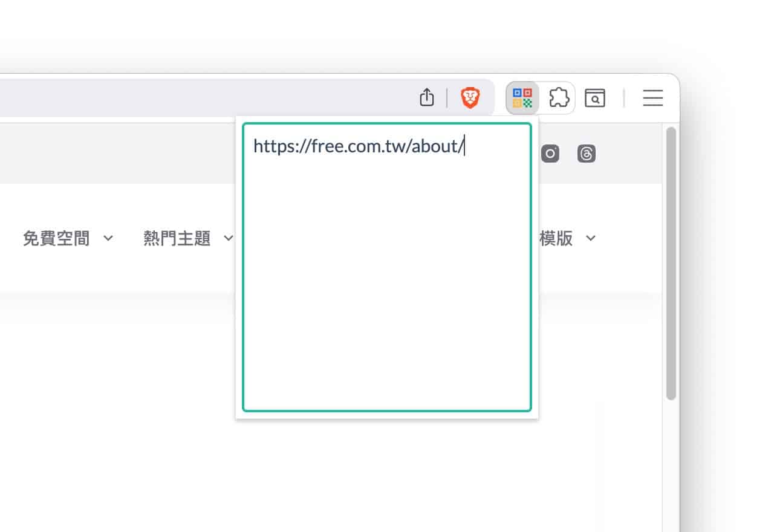Expand the chevron beside 熱門主題
774x532 pixels.
pos(228,238)
